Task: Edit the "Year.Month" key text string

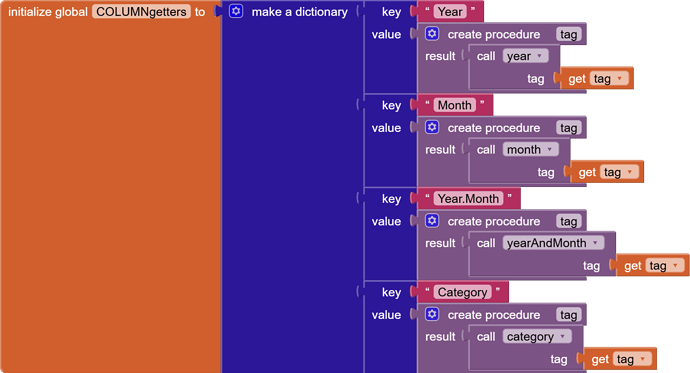Action: coord(468,199)
